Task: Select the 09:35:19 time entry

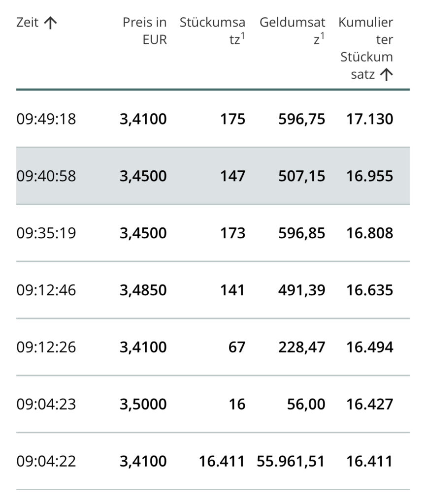Action: [46, 233]
